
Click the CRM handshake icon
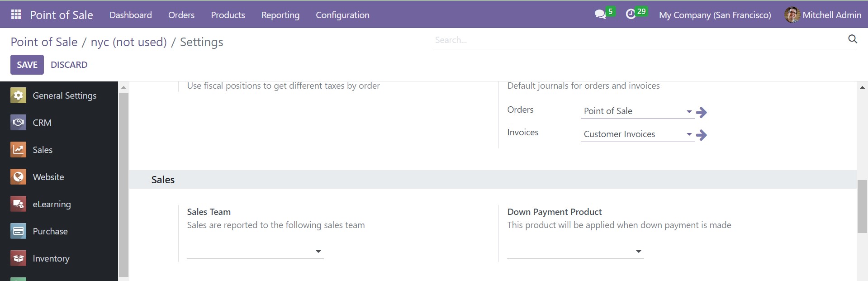(18, 123)
